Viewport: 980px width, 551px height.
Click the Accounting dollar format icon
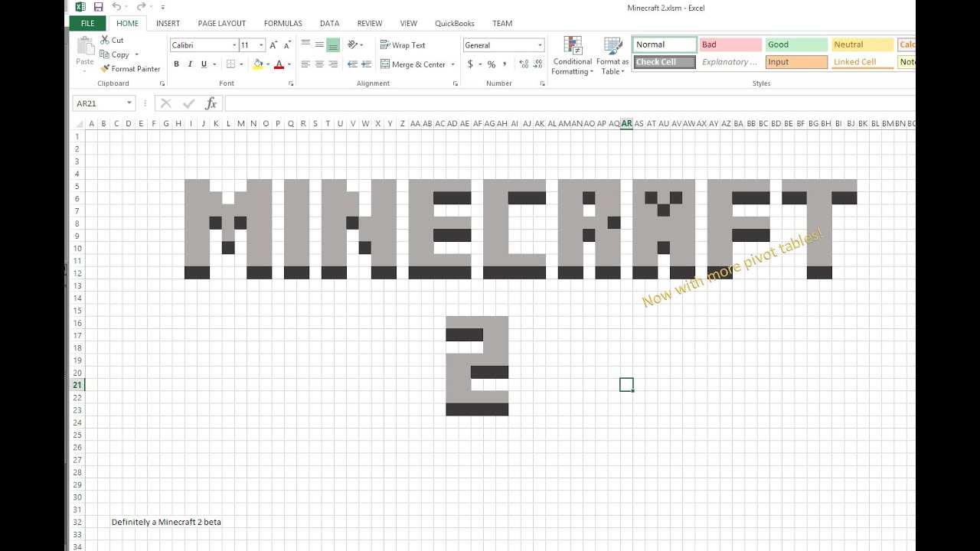click(470, 64)
